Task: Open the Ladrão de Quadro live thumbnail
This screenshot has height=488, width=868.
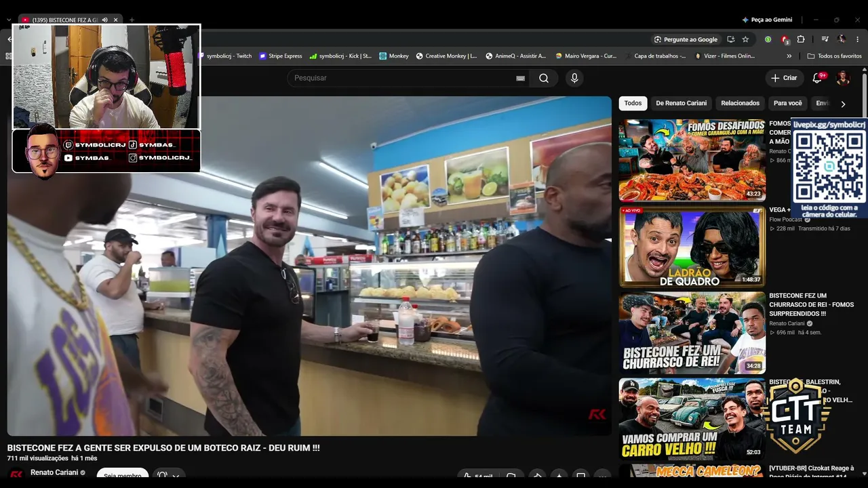Action: click(x=692, y=247)
